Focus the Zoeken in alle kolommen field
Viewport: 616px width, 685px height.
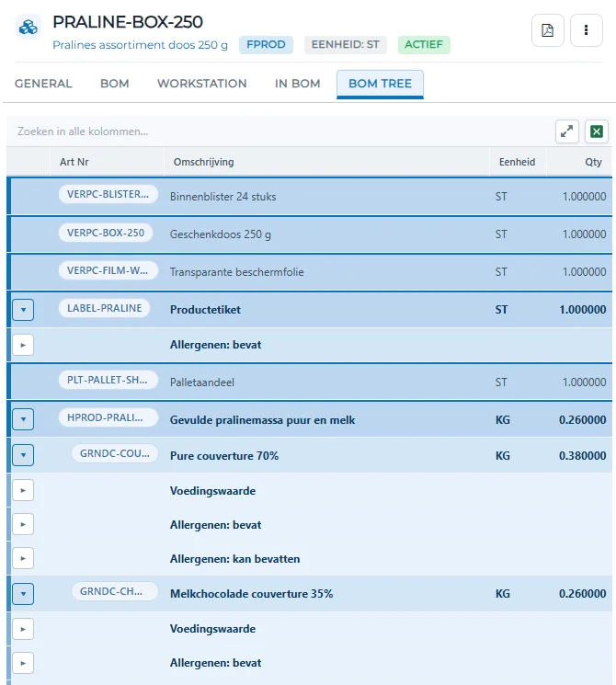[279, 131]
